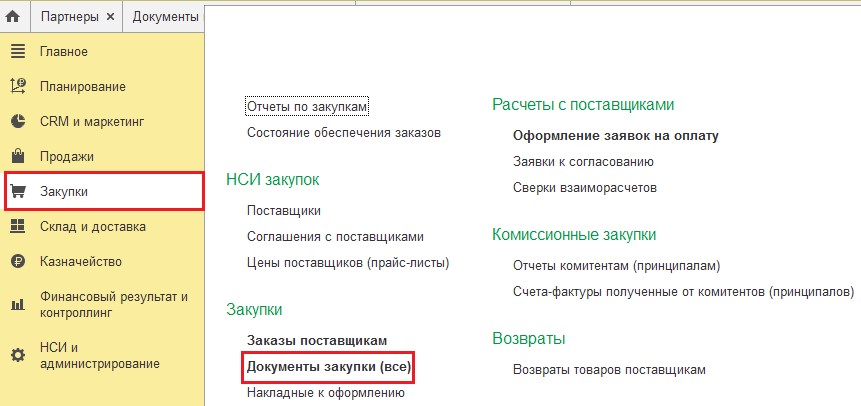
Task: Click the Закупки cart icon
Action: pyautogui.click(x=18, y=192)
